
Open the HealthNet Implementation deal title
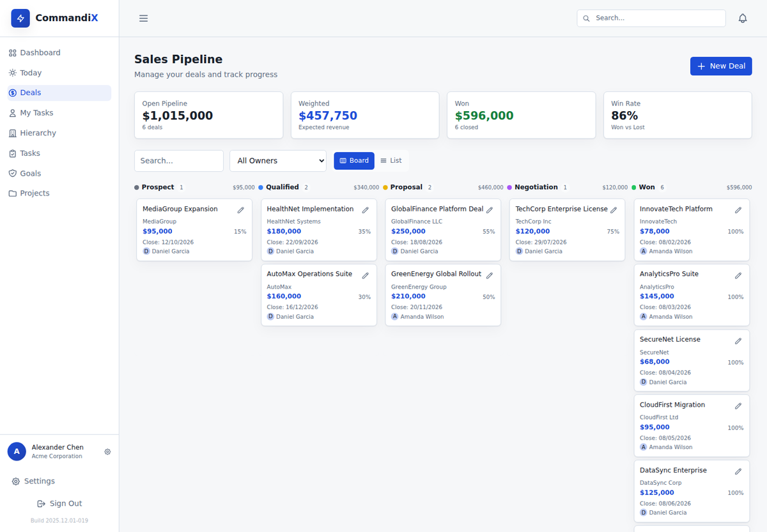pyautogui.click(x=310, y=209)
